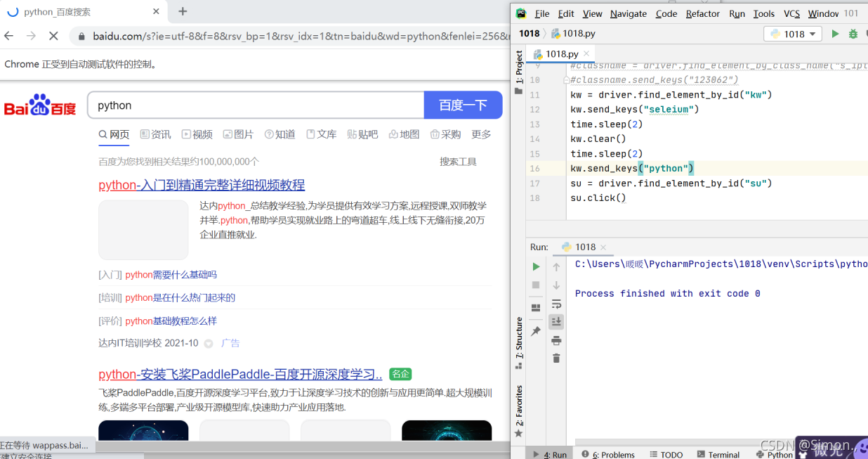The image size is (868, 459).
Task: Click 1018.py in the breadcrumb
Action: click(573, 33)
